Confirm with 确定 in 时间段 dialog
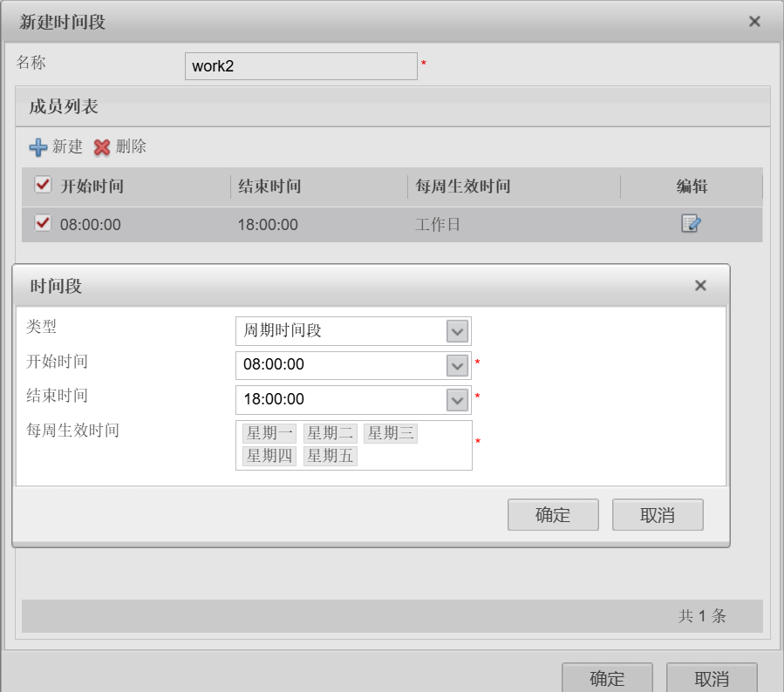 pyautogui.click(x=553, y=514)
